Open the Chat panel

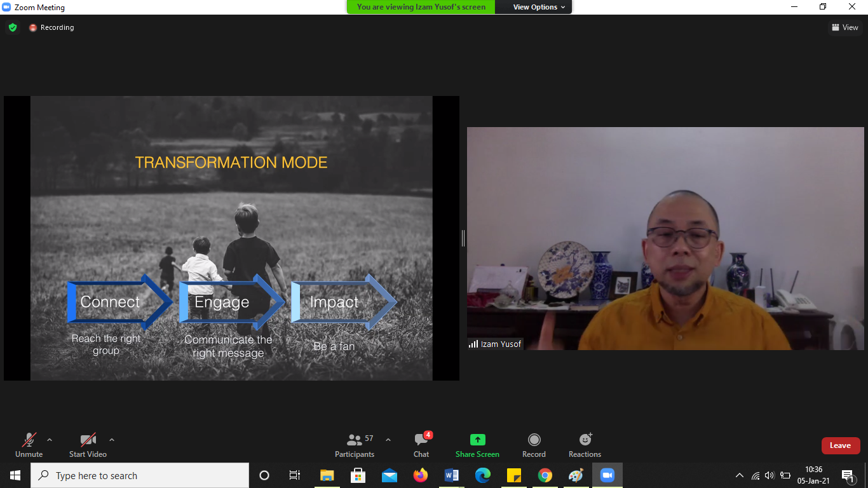pyautogui.click(x=421, y=445)
